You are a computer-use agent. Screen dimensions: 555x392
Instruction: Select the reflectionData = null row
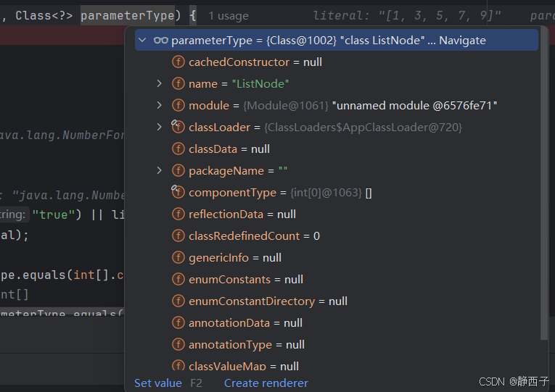pyautogui.click(x=336, y=214)
